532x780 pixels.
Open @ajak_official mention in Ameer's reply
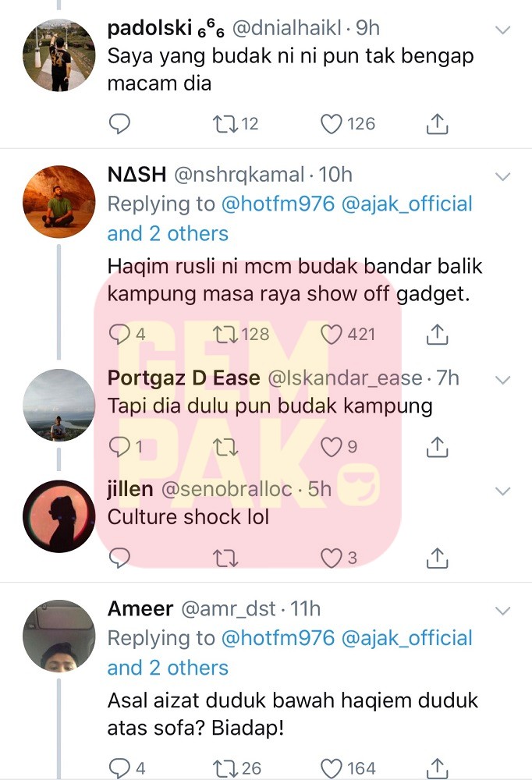[406, 638]
